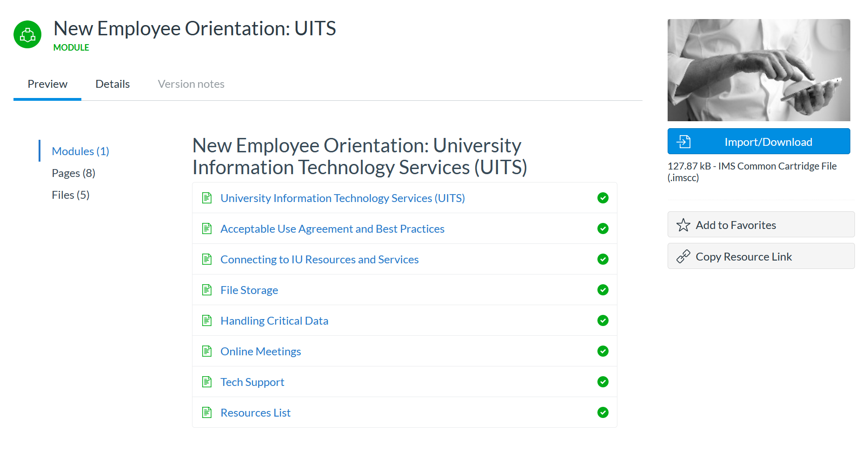The image size is (868, 457).
Task: Click the module heading mentioning University Information Technology Services
Action: pyautogui.click(x=360, y=156)
